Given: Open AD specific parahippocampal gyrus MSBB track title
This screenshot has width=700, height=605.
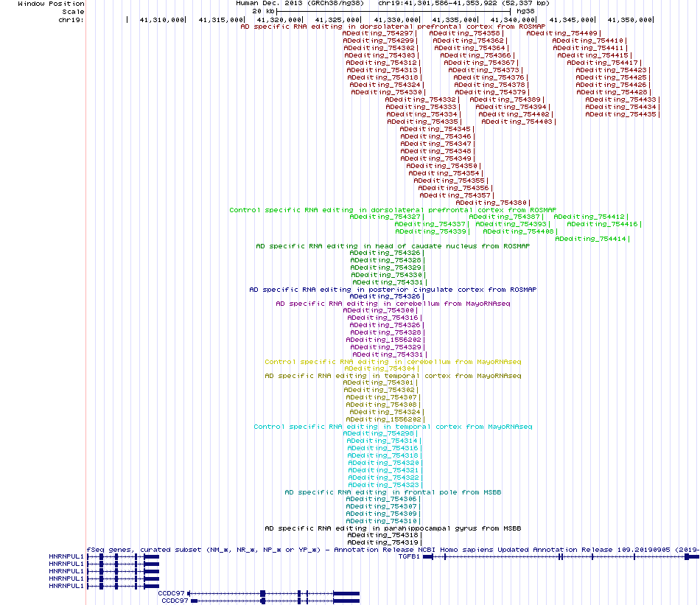Looking at the screenshot, I should [393, 528].
